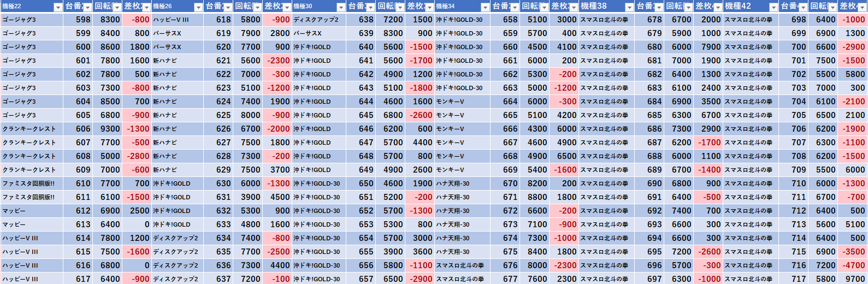Select ハッピーV III cell for machine 617

tap(32, 279)
